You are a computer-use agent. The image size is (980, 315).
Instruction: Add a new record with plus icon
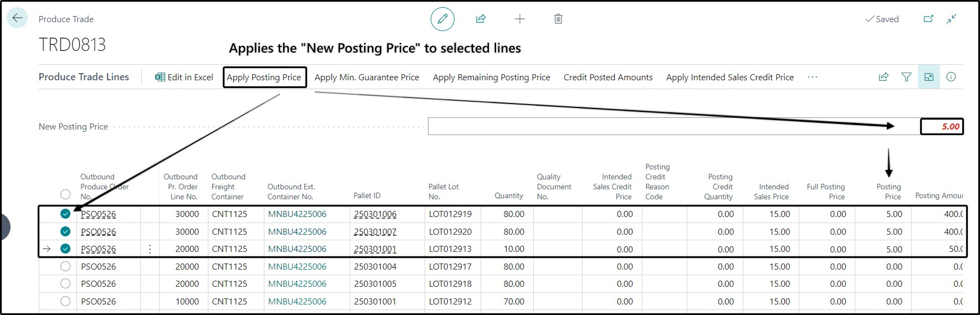pyautogui.click(x=519, y=19)
